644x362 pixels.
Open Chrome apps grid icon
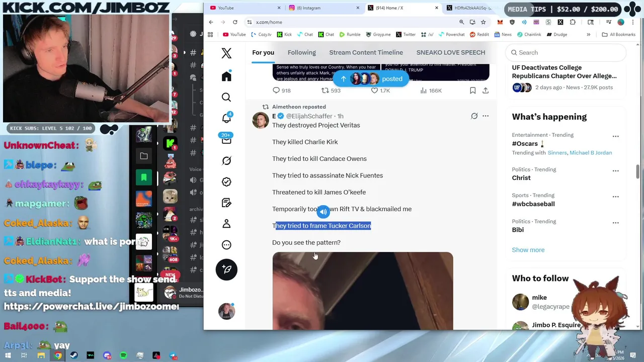(x=210, y=35)
